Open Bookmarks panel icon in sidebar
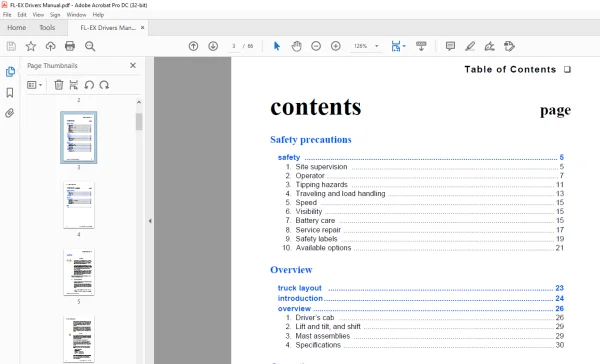This screenshot has height=364, width=600. pyautogui.click(x=10, y=93)
